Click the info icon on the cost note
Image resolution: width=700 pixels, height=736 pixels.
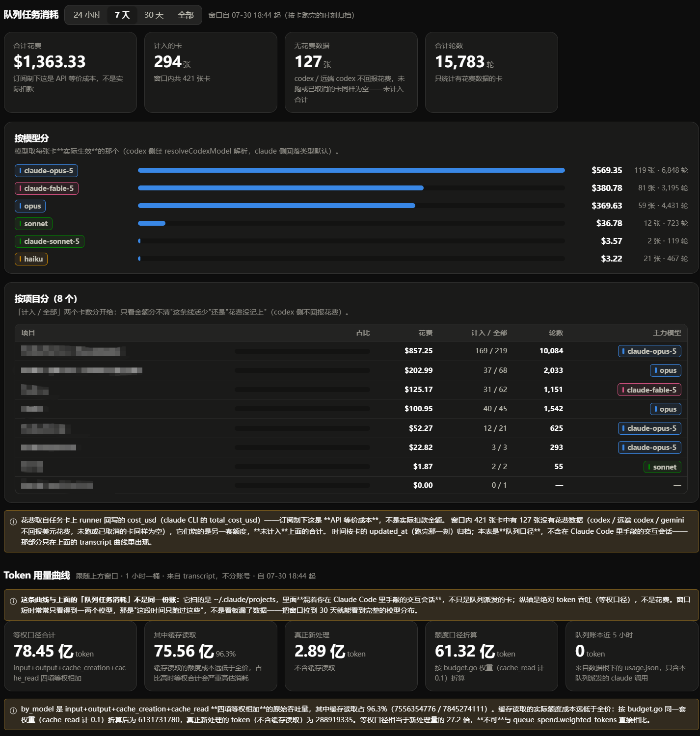[x=13, y=521]
